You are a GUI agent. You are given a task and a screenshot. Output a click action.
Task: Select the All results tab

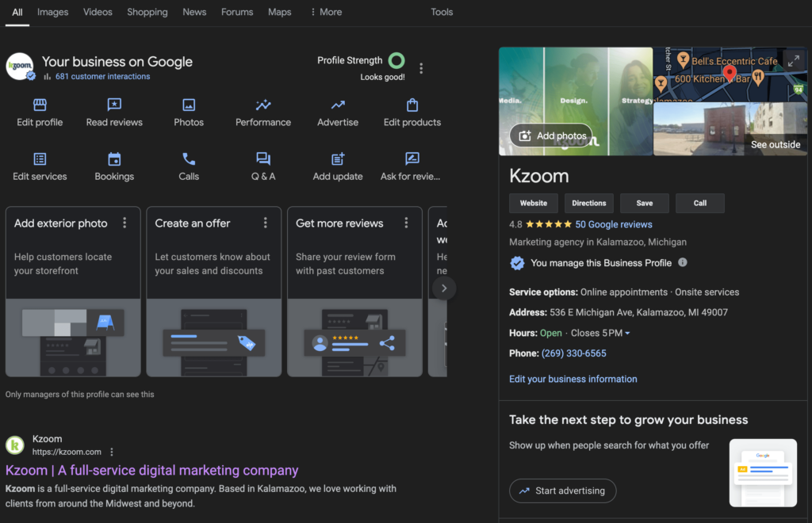[x=17, y=12]
